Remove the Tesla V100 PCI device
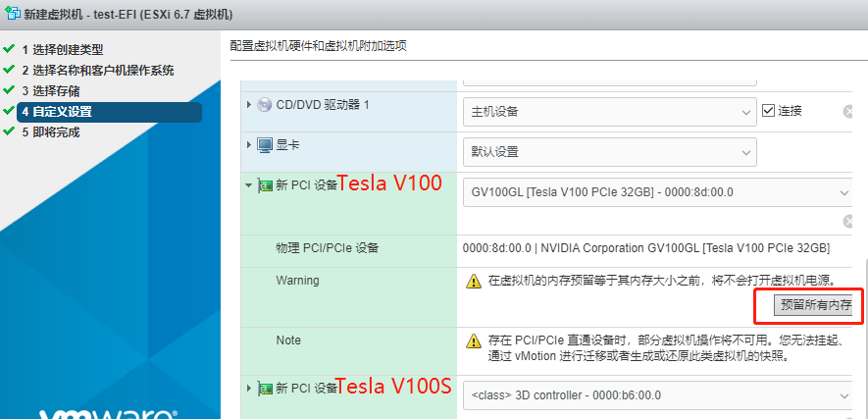 pyautogui.click(x=848, y=222)
